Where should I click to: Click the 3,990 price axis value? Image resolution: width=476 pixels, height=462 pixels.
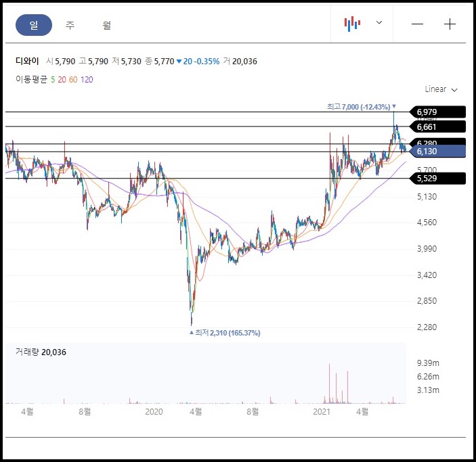[x=427, y=249]
